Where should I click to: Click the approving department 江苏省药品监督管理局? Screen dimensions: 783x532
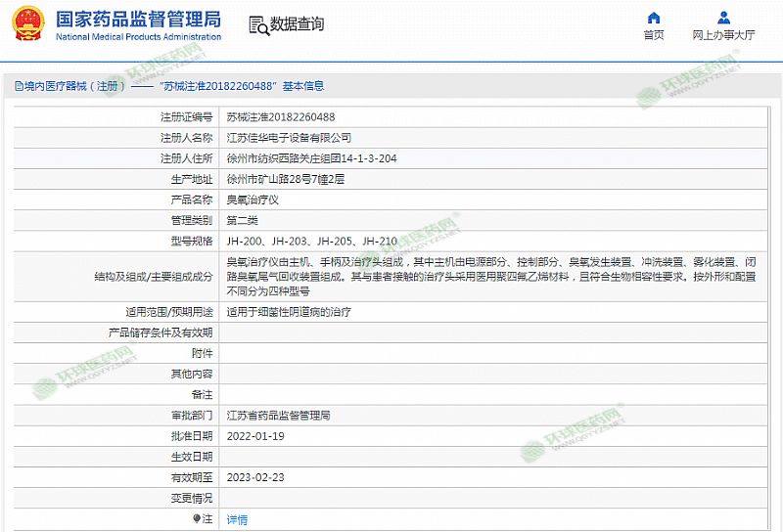click(x=279, y=415)
